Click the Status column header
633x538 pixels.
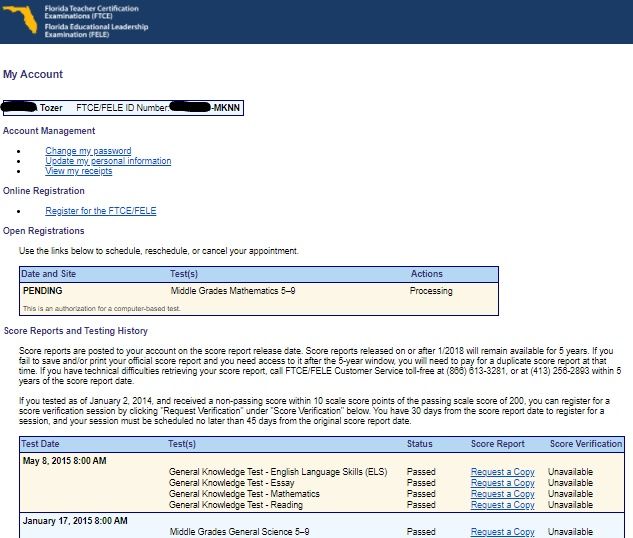pyautogui.click(x=419, y=444)
